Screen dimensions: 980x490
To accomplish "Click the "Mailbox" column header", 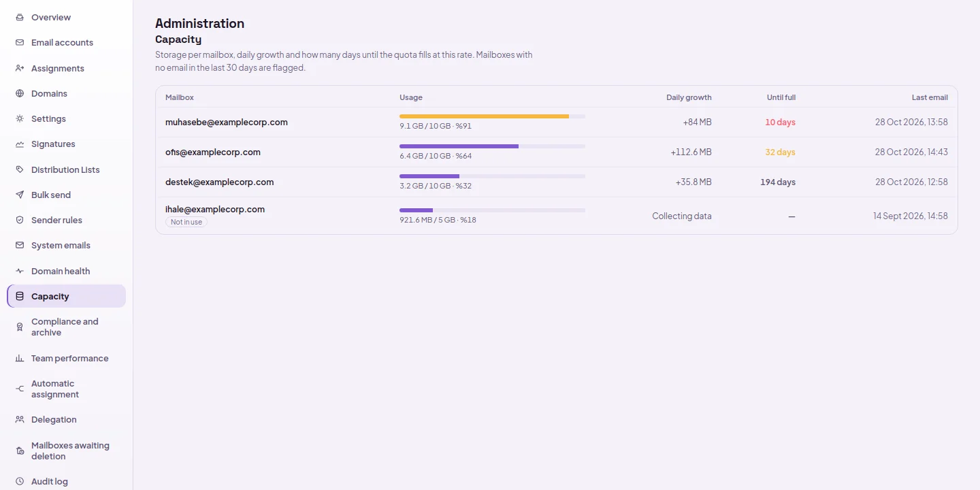I will pos(180,97).
